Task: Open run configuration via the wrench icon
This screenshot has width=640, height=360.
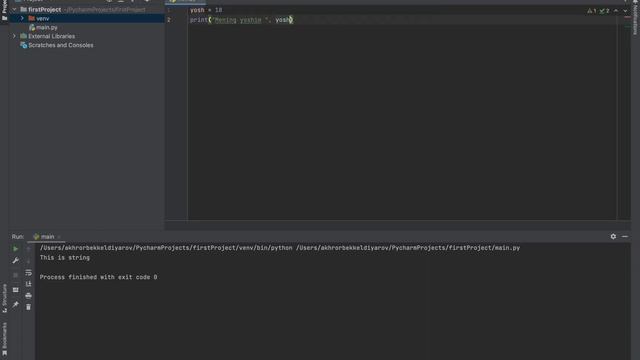Action: point(16,260)
